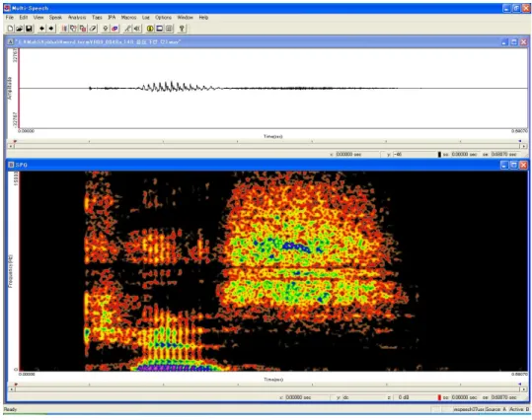This screenshot has width=532, height=420.
Task: Click the yellow circle info icon
Action: (150, 29)
